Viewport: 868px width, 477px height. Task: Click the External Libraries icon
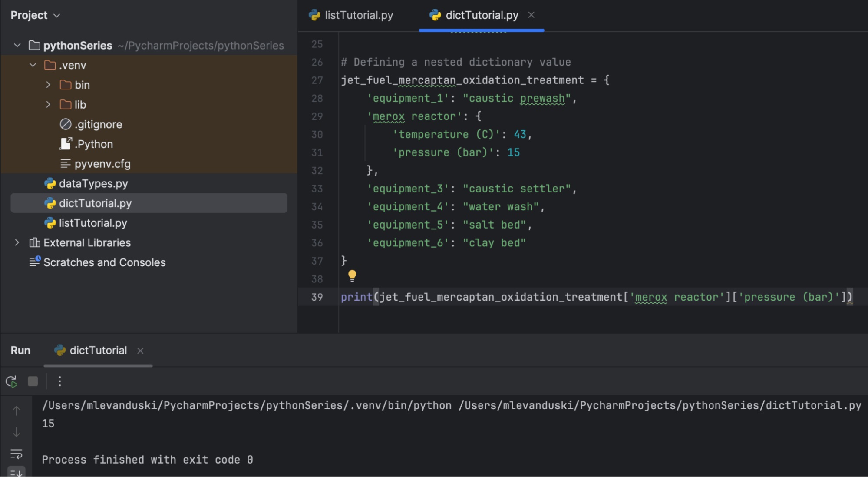click(x=35, y=242)
